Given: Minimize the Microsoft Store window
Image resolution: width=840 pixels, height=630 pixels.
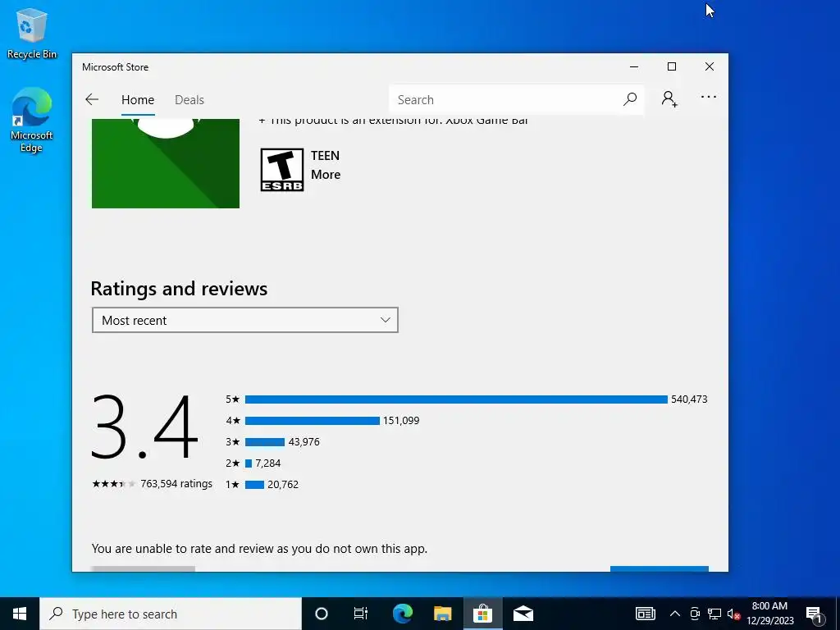Looking at the screenshot, I should coord(634,66).
